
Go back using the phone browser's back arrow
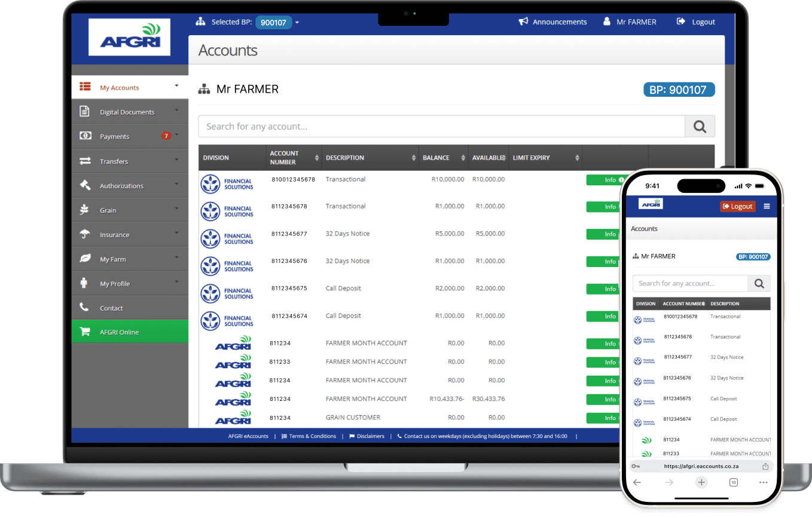point(637,482)
